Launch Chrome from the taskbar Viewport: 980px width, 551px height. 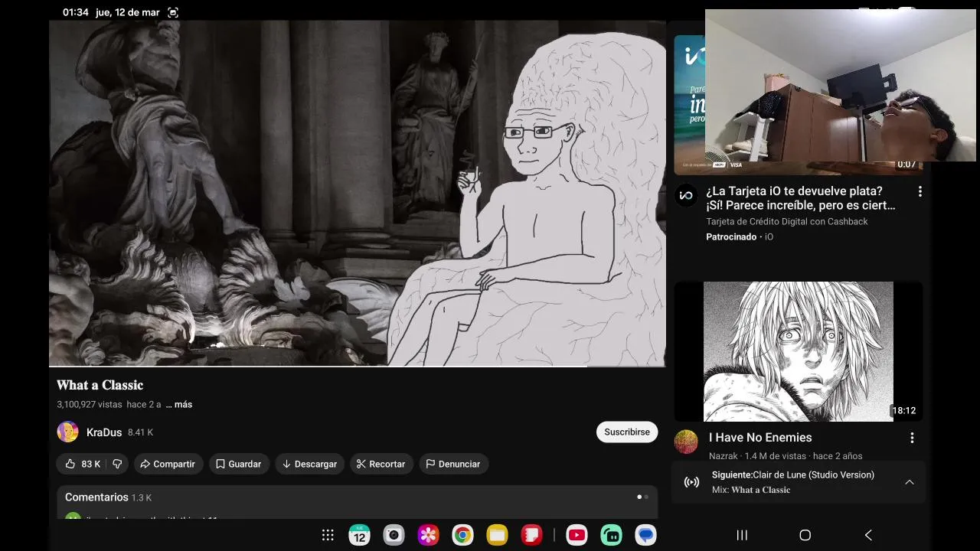pyautogui.click(x=462, y=535)
